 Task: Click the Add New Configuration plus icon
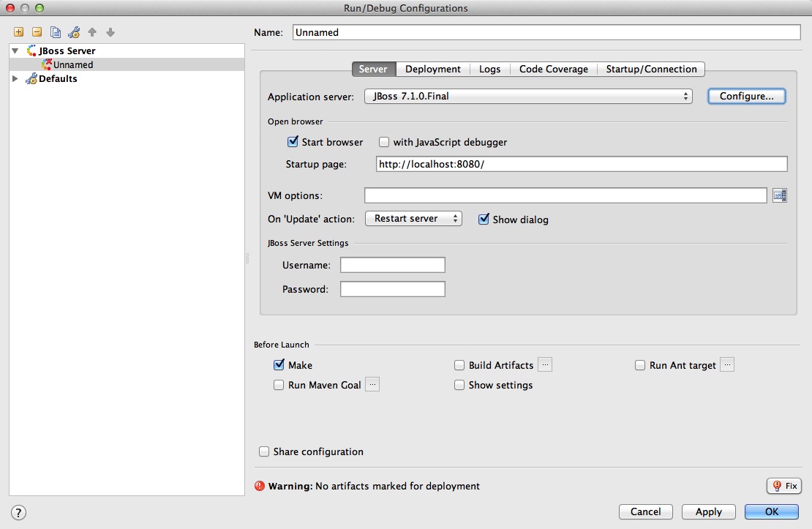(x=19, y=32)
